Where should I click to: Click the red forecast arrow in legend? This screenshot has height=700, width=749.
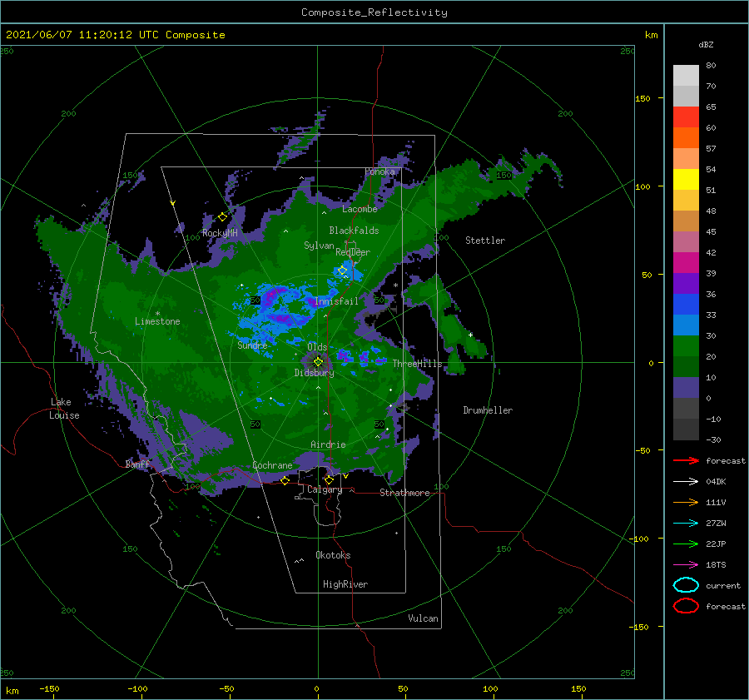coord(686,460)
